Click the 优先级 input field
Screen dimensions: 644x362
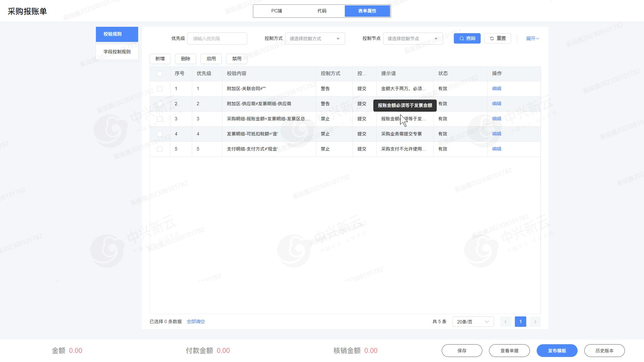[217, 38]
